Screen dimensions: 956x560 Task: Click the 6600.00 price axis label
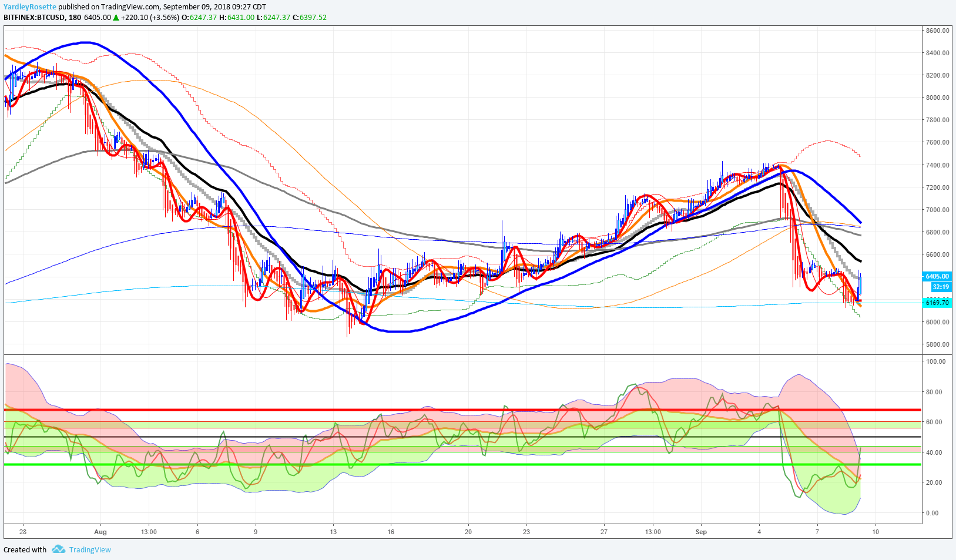click(937, 254)
